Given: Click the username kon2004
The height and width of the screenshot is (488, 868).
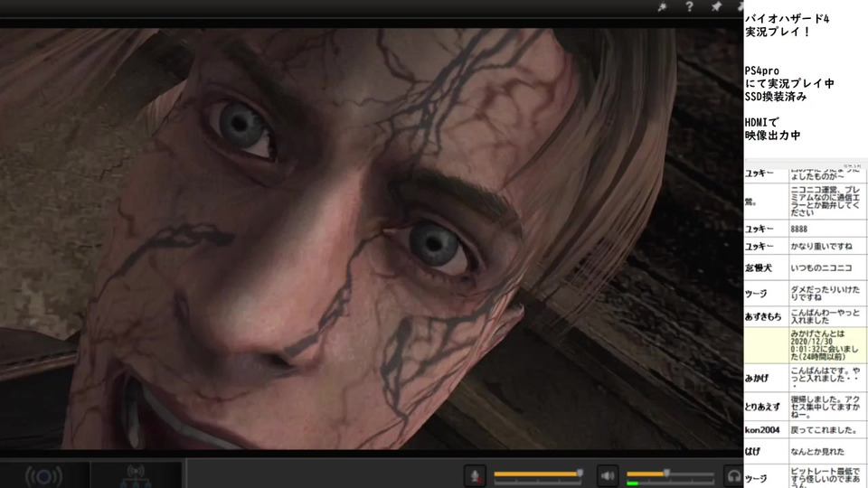Looking at the screenshot, I should pyautogui.click(x=762, y=430).
